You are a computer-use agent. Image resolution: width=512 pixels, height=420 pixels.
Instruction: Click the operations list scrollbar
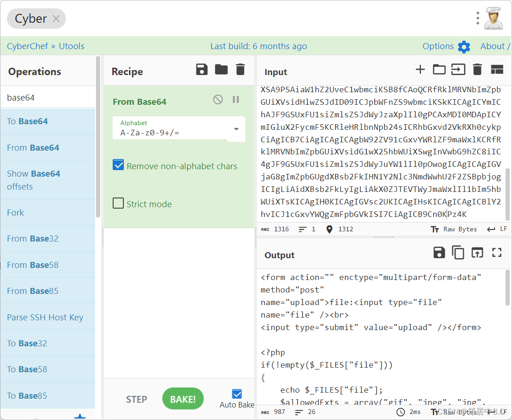[x=98, y=137]
